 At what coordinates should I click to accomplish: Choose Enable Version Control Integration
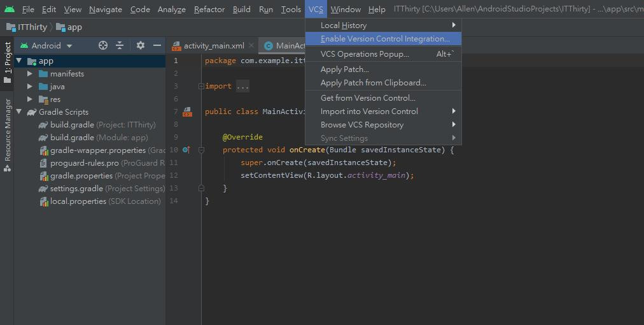pyautogui.click(x=383, y=39)
